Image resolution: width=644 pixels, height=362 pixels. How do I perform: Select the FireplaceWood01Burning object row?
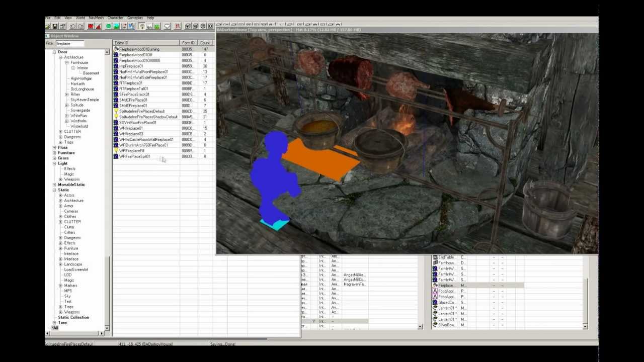click(x=164, y=49)
